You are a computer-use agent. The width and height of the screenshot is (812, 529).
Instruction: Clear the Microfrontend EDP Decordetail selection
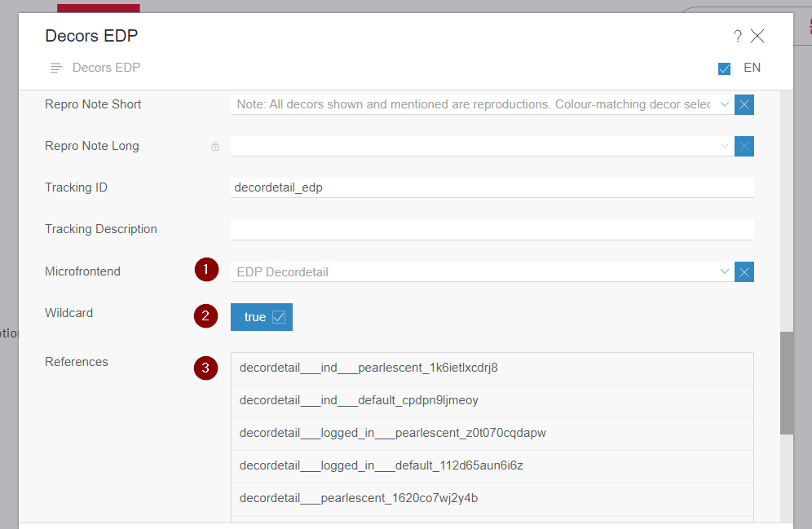coord(744,271)
